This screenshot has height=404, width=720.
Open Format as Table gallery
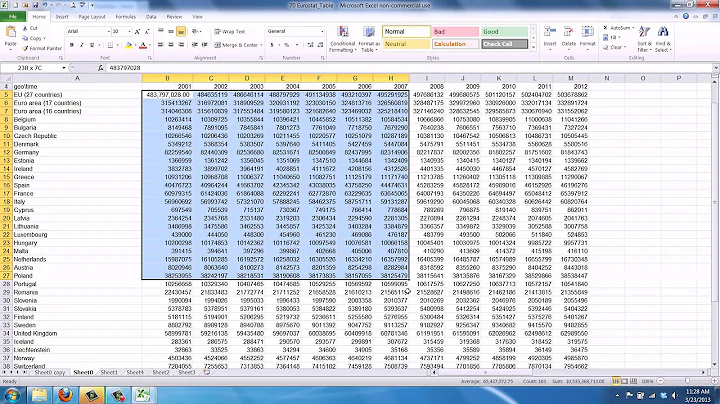pos(369,39)
